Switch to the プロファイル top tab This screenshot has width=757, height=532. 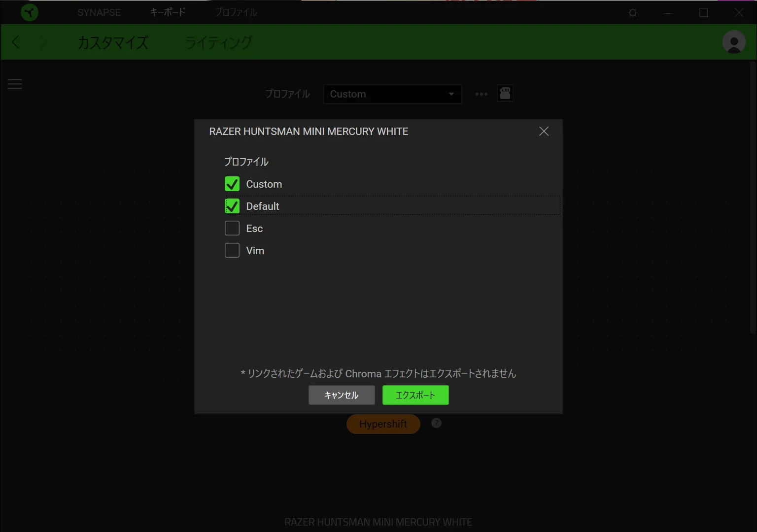pyautogui.click(x=236, y=12)
